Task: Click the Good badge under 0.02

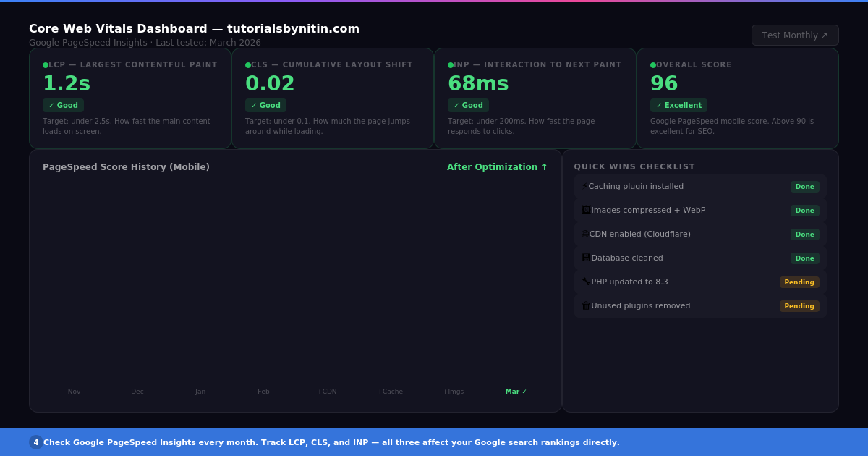Action: pos(265,105)
